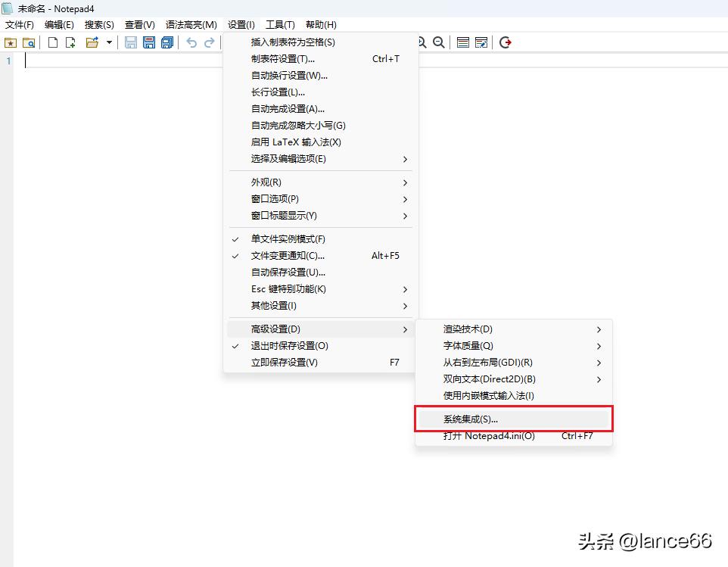This screenshot has width=728, height=567.
Task: Click the Save As floppy icon
Action: [x=149, y=42]
